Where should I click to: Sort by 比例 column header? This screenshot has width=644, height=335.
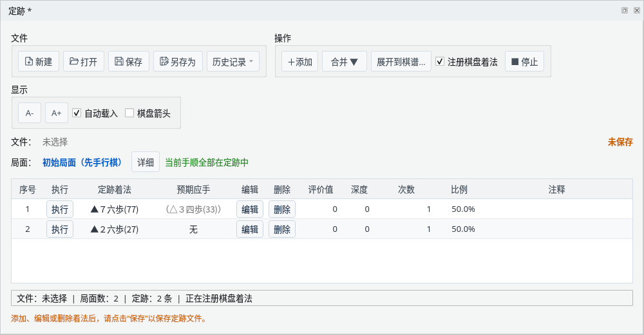(459, 189)
